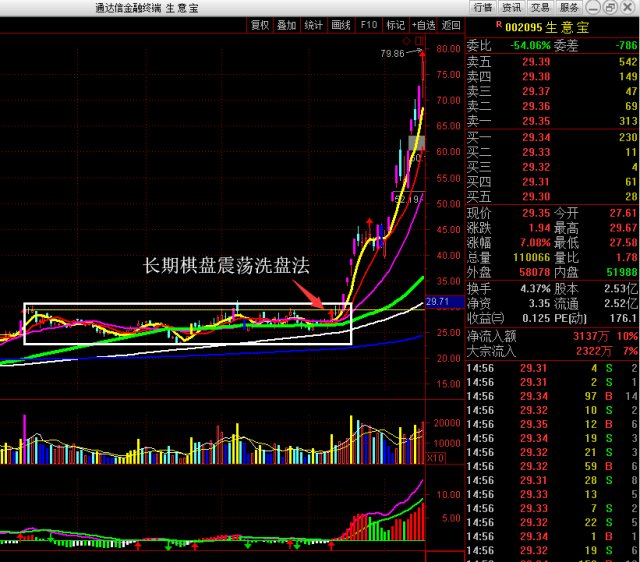Viewport: 640px width, 562px height.
Task: Open the 叠加 overlay tool
Action: click(x=287, y=25)
